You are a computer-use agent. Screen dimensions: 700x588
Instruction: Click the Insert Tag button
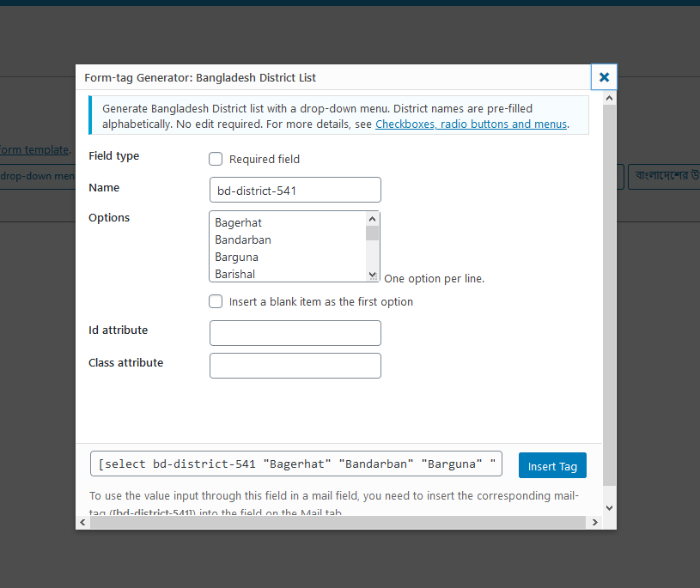point(552,466)
